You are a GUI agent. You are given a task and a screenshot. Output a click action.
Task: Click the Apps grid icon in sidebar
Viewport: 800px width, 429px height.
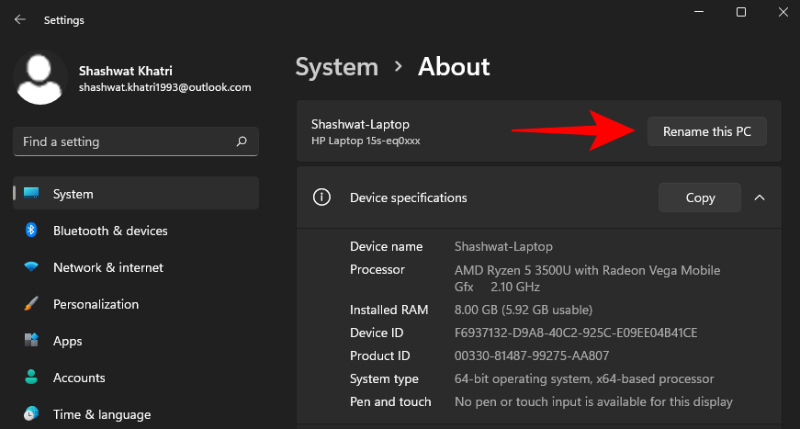coord(31,341)
